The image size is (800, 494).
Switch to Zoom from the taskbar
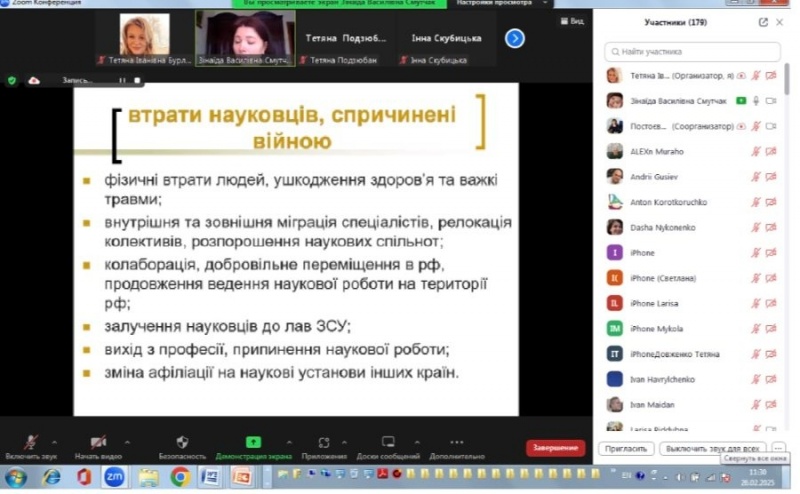click(x=114, y=477)
